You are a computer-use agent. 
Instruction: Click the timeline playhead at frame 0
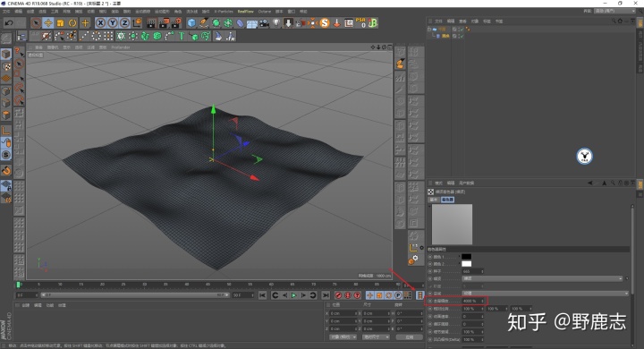(x=18, y=285)
